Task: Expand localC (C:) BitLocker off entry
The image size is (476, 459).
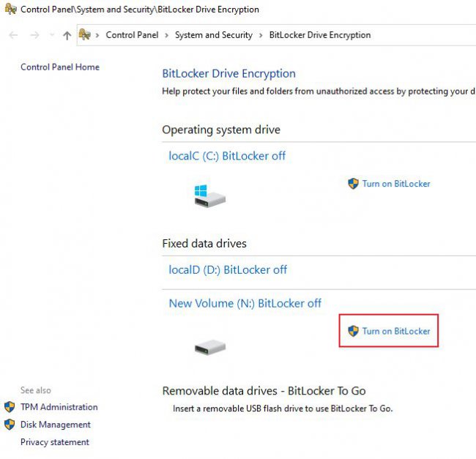Action: pos(227,156)
